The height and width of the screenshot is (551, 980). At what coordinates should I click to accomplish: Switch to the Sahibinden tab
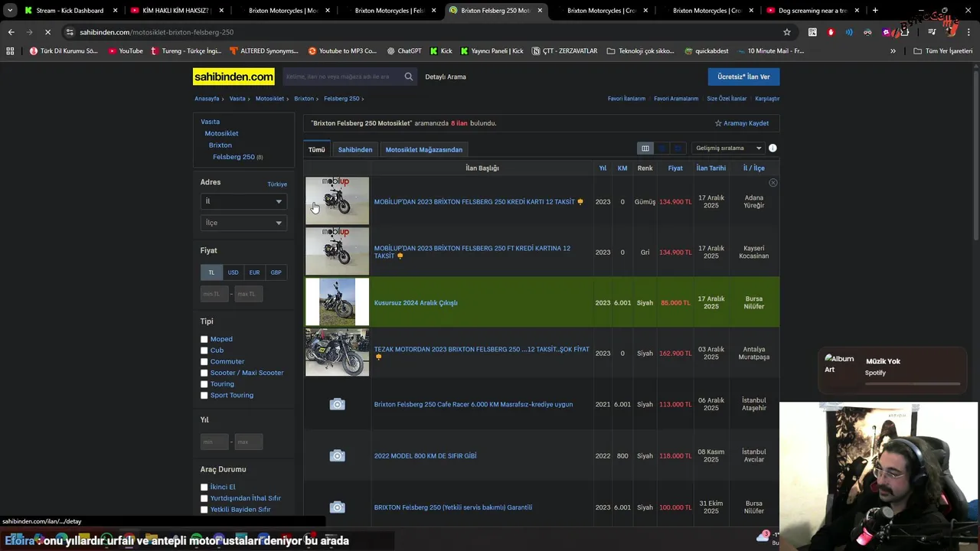coord(355,149)
